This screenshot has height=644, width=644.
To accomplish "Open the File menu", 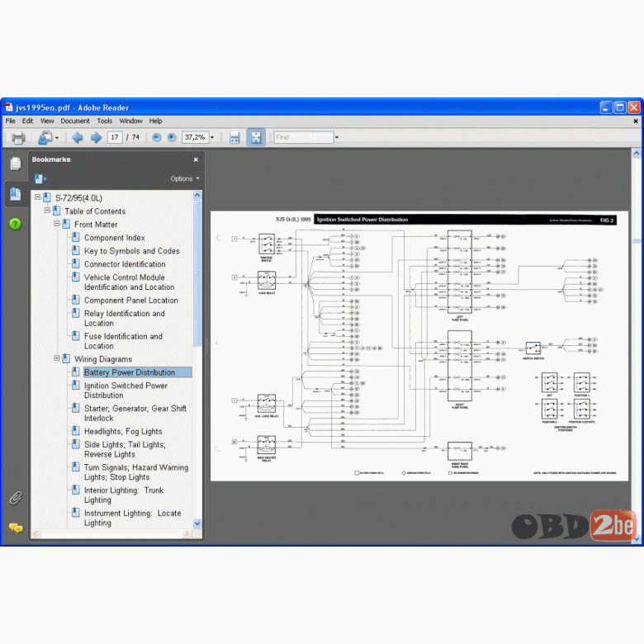I will pyautogui.click(x=10, y=121).
